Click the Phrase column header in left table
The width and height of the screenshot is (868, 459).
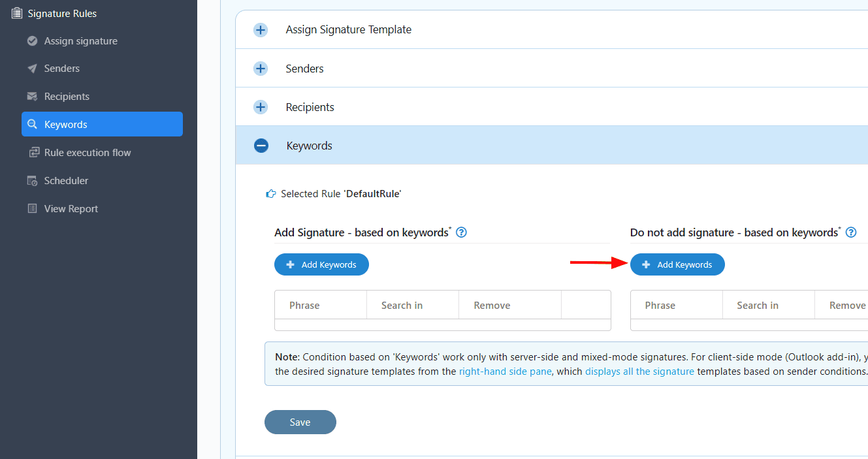tap(304, 306)
